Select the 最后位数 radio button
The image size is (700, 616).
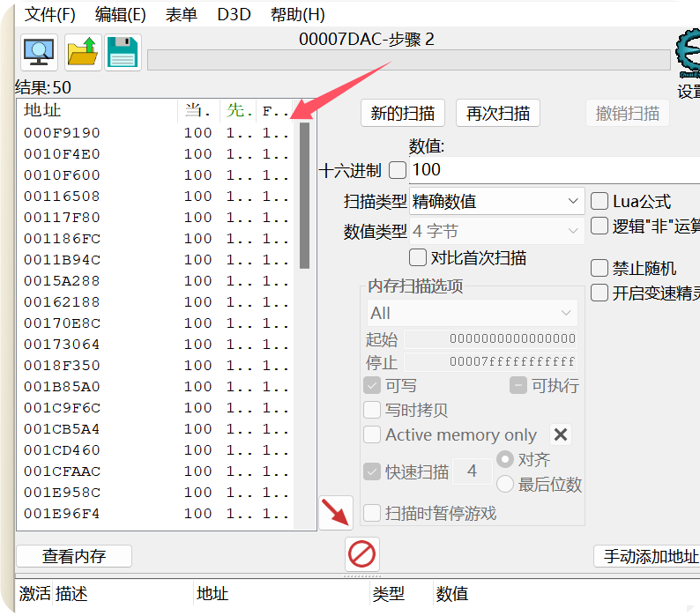[x=505, y=484]
